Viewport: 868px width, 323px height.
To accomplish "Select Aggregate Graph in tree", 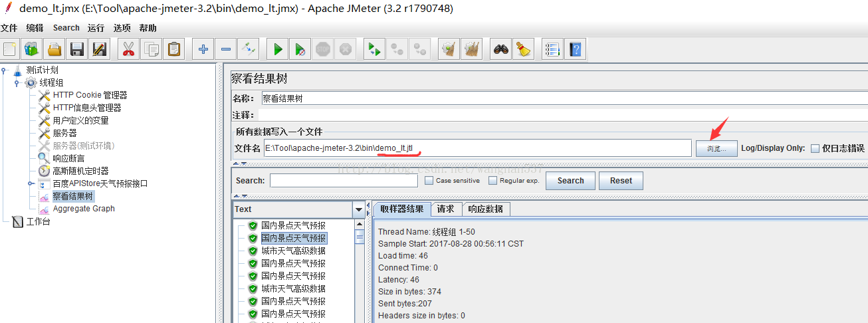I will (x=84, y=209).
